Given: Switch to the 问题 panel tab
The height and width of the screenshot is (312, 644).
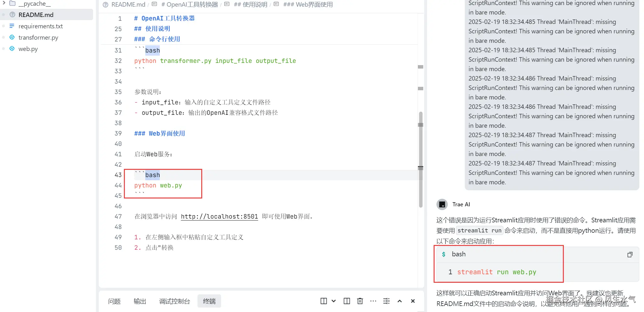Looking at the screenshot, I should point(114,301).
